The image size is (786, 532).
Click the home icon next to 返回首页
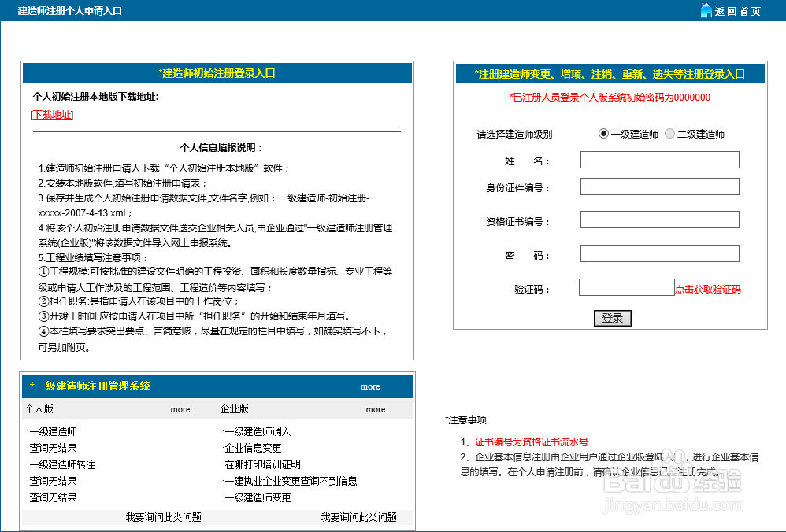(706, 10)
